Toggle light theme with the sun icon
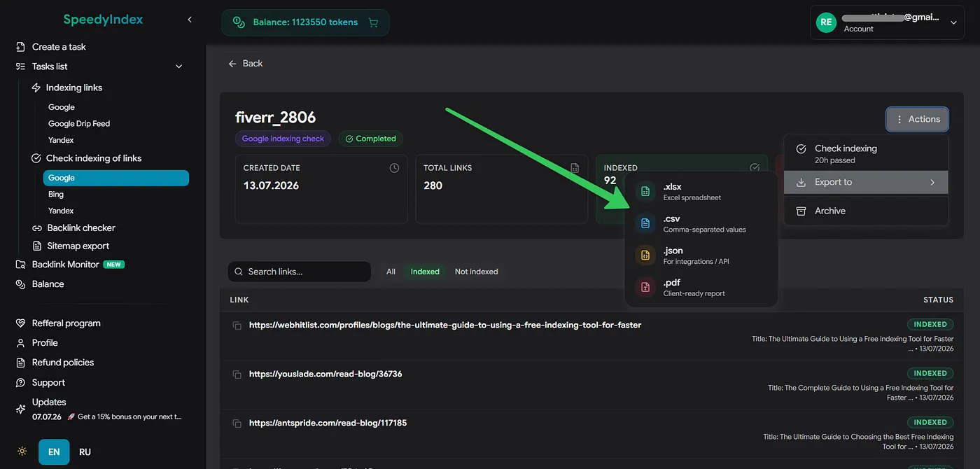Screen dimensions: 980x469 (x=22, y=452)
